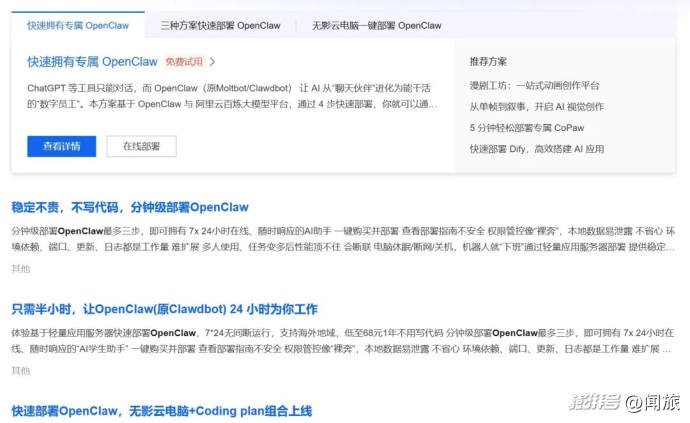Select the 无影云电脑一键部署 OpenClaw tab
This screenshot has width=690, height=423.
pyautogui.click(x=376, y=25)
